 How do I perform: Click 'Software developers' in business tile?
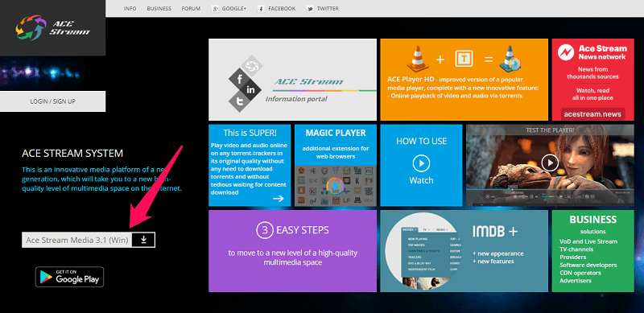click(x=588, y=265)
